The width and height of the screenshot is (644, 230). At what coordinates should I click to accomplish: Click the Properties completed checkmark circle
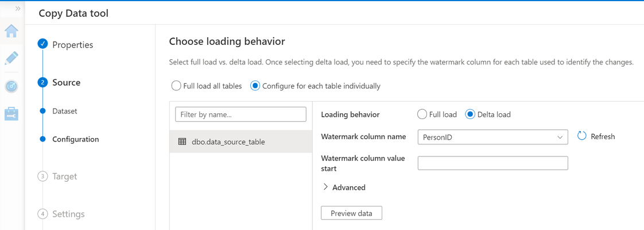pos(42,44)
